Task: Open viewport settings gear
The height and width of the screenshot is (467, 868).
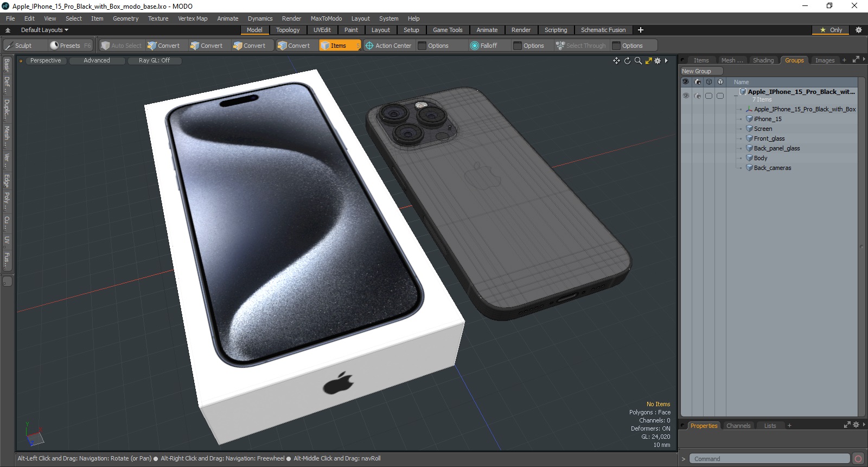Action: tap(658, 61)
